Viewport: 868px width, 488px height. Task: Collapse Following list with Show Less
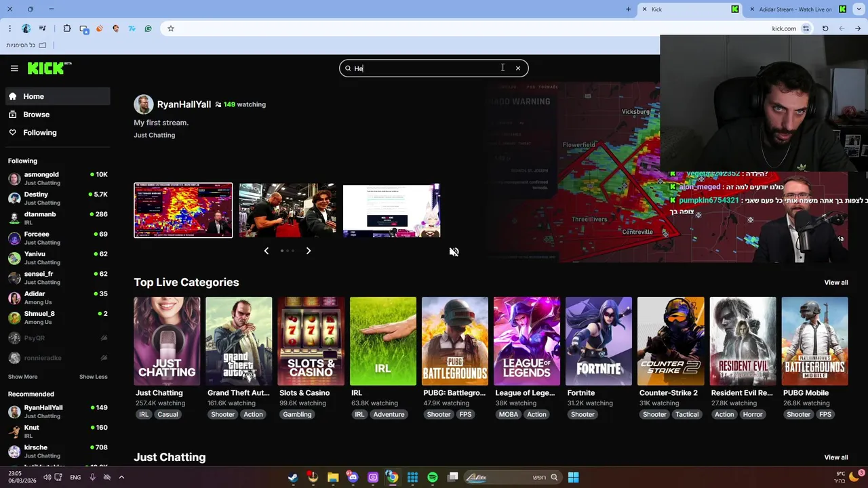93,377
